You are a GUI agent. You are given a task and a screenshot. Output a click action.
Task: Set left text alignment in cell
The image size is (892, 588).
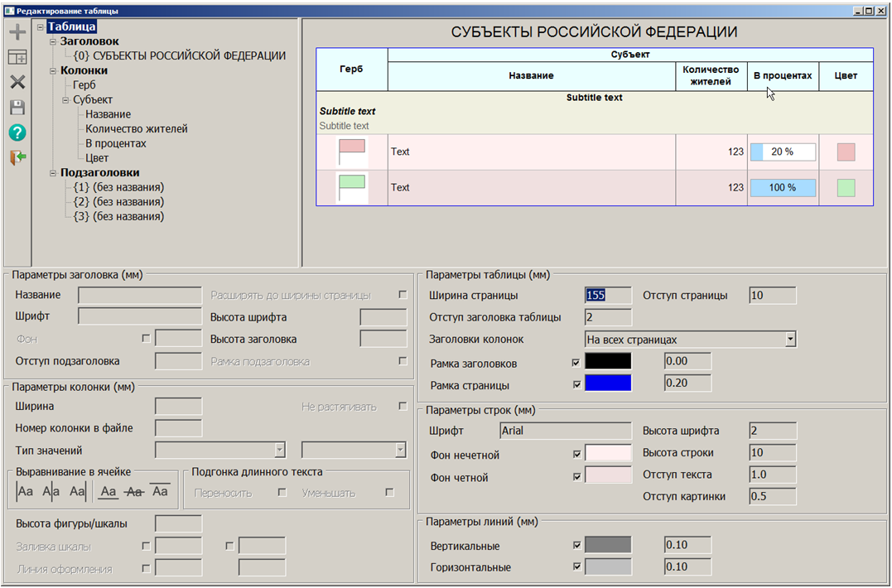click(x=26, y=492)
